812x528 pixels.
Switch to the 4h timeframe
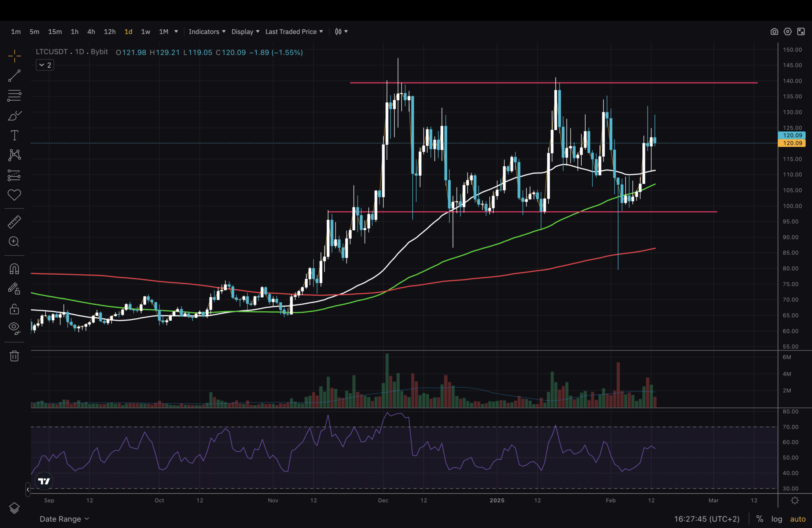tap(91, 32)
